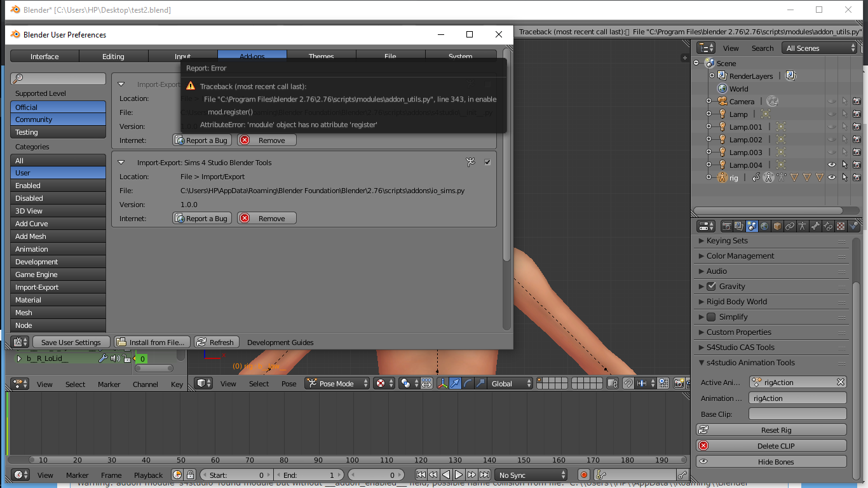Toggle visibility eye for Lamp.004
The image size is (868, 488).
[831, 165]
